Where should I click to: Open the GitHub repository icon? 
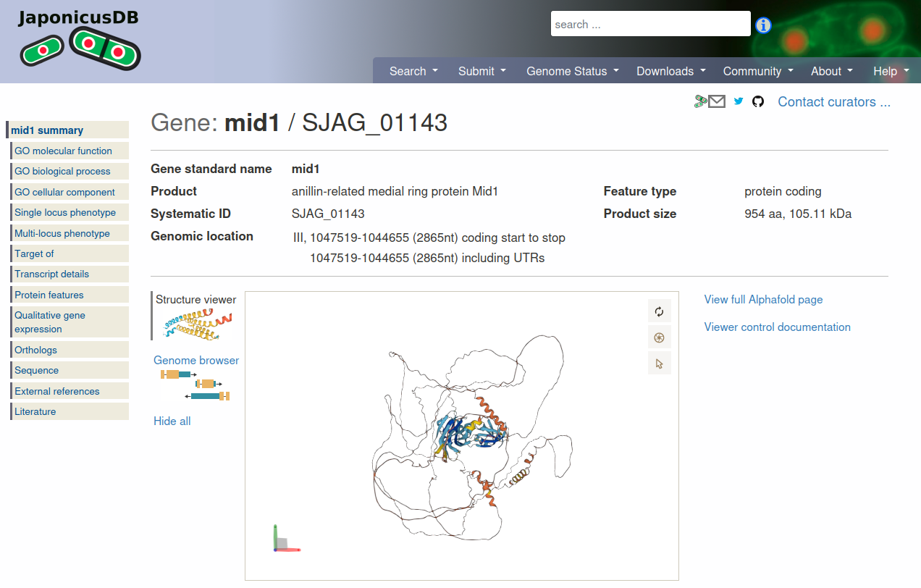click(757, 101)
